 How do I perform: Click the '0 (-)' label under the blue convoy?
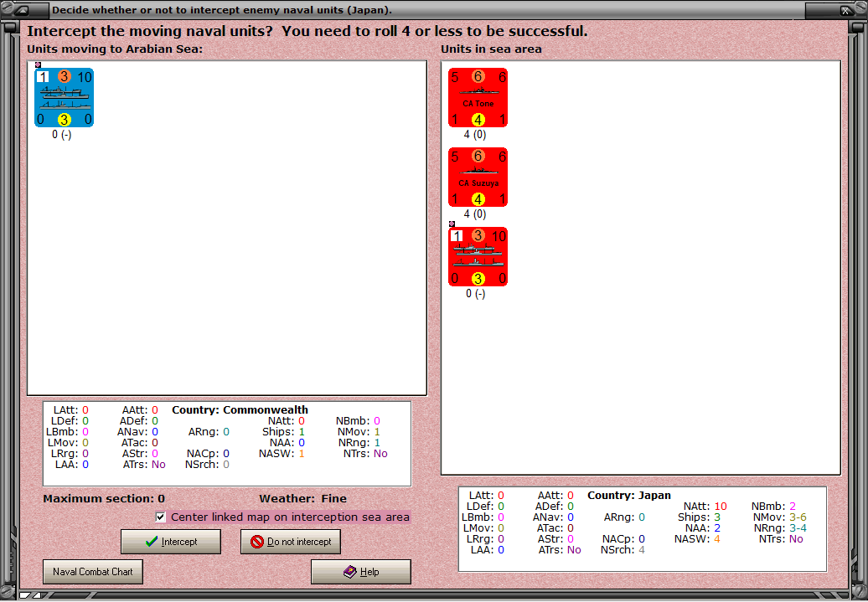click(61, 135)
